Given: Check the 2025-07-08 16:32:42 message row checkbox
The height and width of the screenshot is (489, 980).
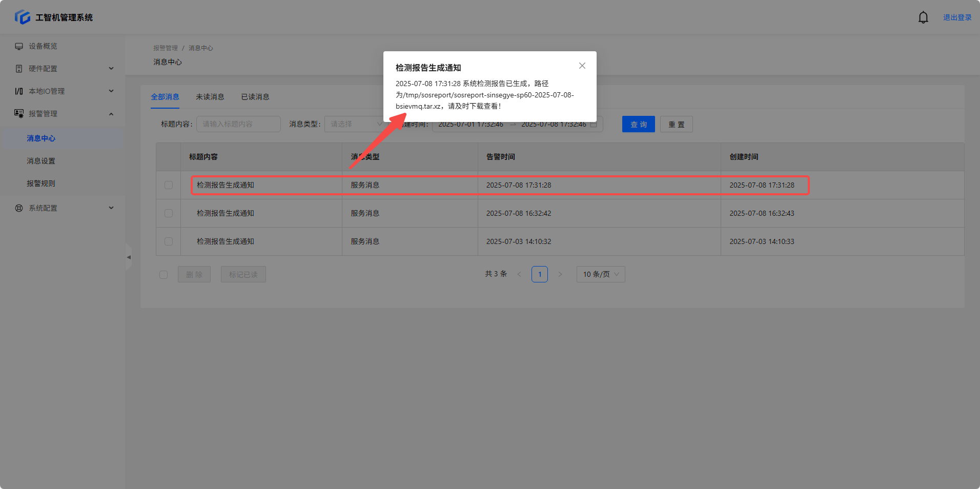Looking at the screenshot, I should click(169, 213).
